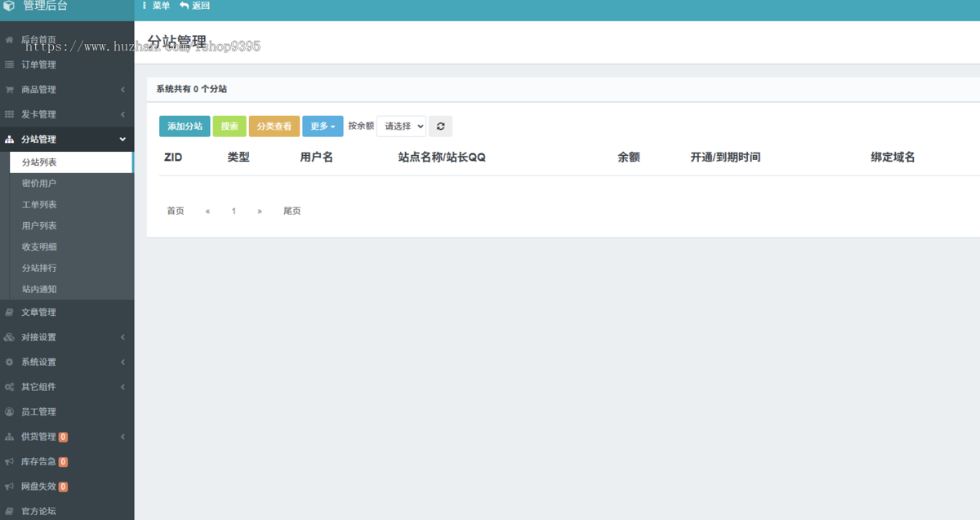980x520 pixels.
Task: Click the grid icon beside 发卡管理
Action: [9, 114]
